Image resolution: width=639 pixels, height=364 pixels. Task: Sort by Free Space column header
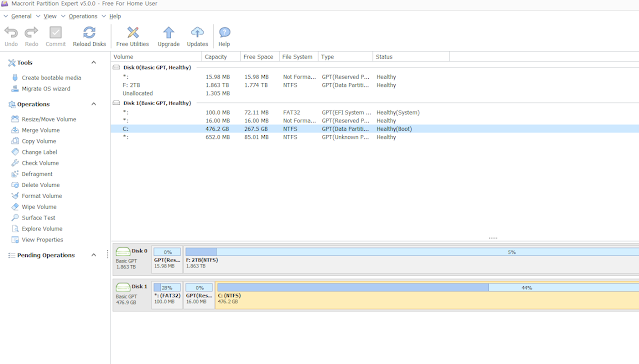point(260,57)
